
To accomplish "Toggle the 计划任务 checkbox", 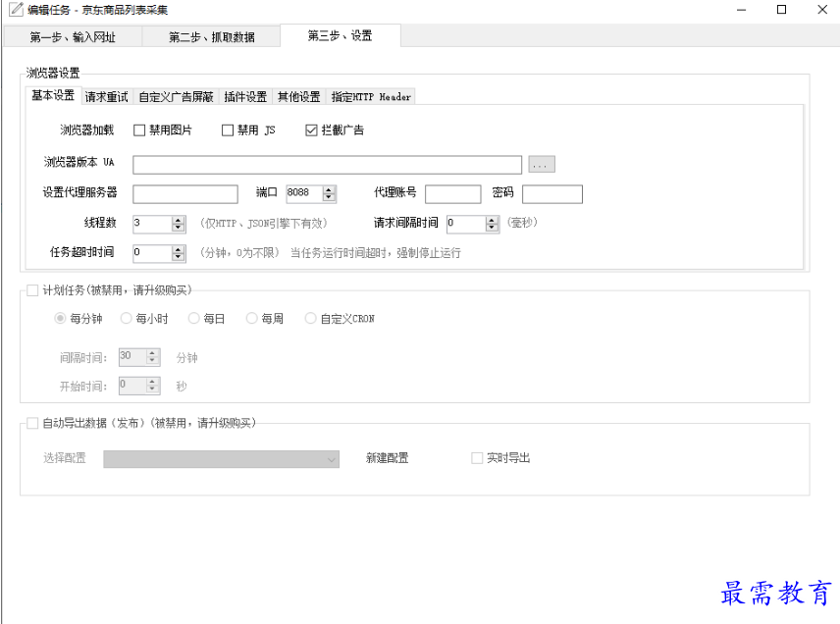I will 32,290.
